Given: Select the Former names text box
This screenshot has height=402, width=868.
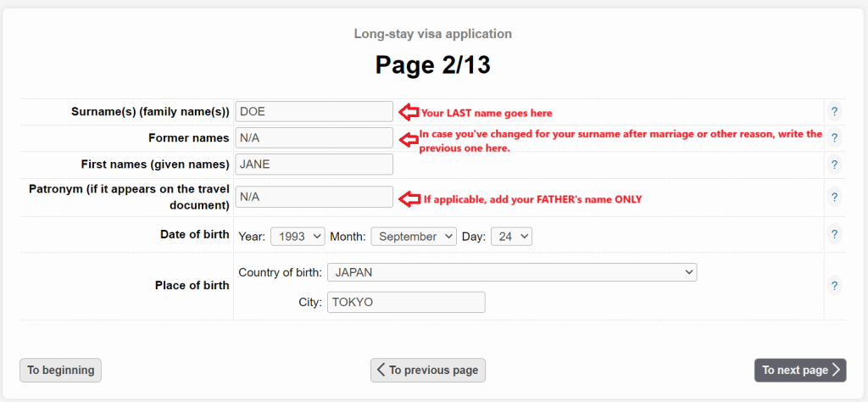Looking at the screenshot, I should (x=314, y=137).
